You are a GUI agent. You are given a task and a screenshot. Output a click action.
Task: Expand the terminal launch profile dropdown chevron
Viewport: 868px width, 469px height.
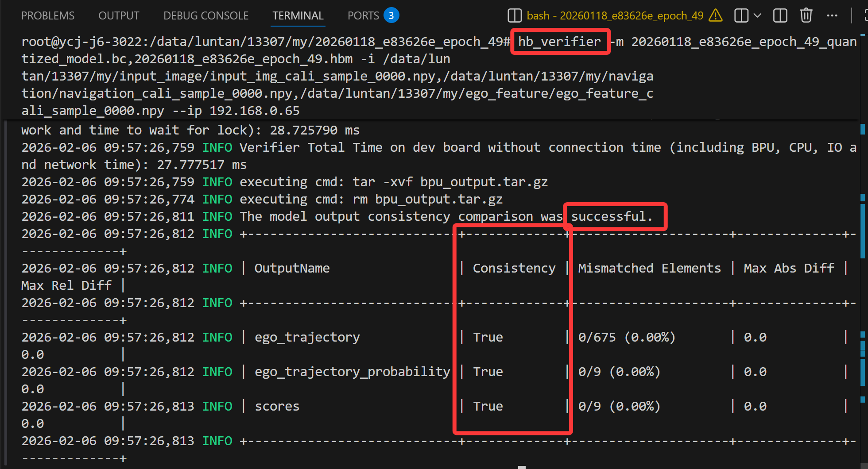click(758, 16)
